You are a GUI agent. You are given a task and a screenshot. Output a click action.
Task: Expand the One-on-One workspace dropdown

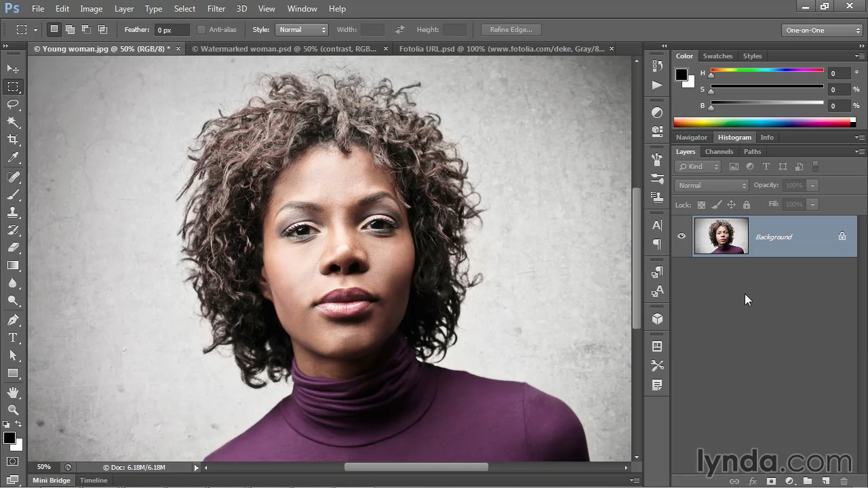point(821,30)
